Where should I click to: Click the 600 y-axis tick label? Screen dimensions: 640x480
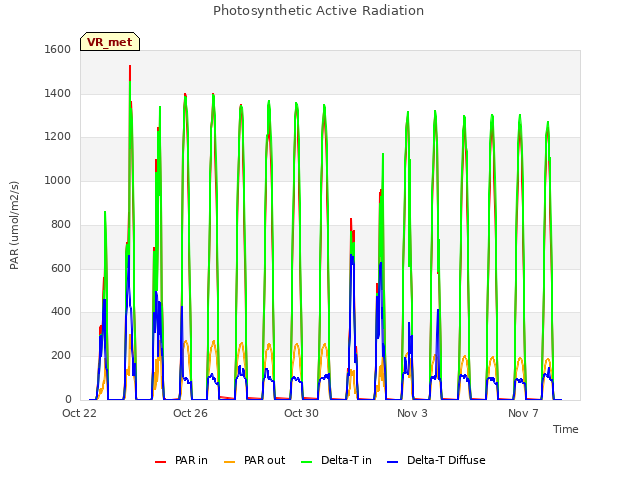click(61, 269)
